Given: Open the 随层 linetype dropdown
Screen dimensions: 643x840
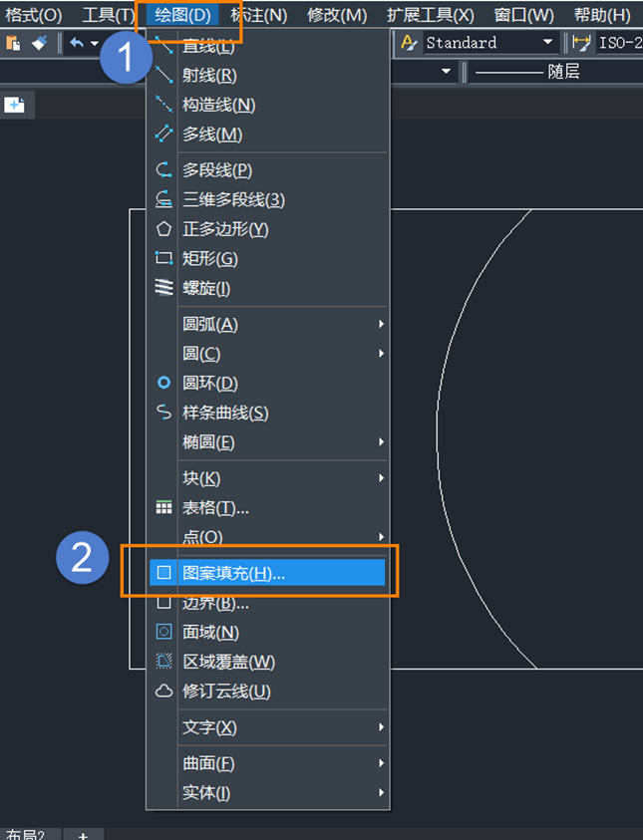Looking at the screenshot, I should click(557, 72).
